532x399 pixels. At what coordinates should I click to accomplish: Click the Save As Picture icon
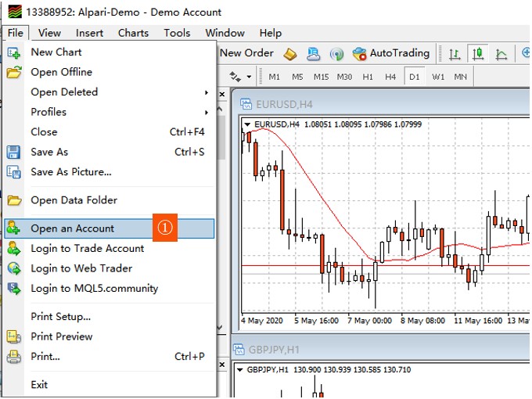pos(14,172)
